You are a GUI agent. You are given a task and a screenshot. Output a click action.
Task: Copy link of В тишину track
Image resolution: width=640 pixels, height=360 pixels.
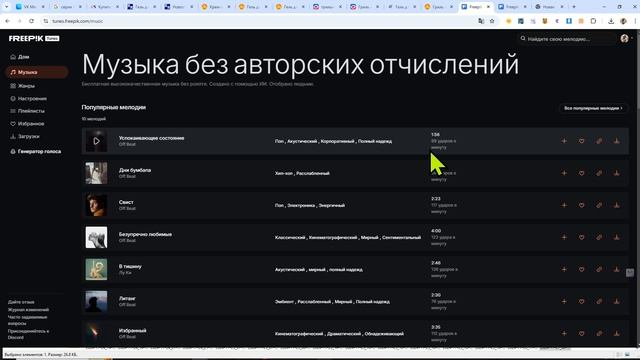tap(599, 269)
